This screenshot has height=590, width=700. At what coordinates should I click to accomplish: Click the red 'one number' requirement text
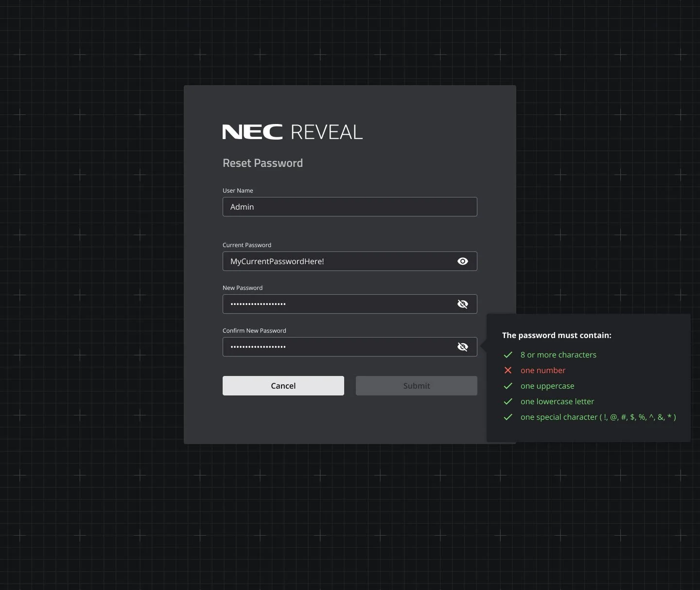[543, 370]
